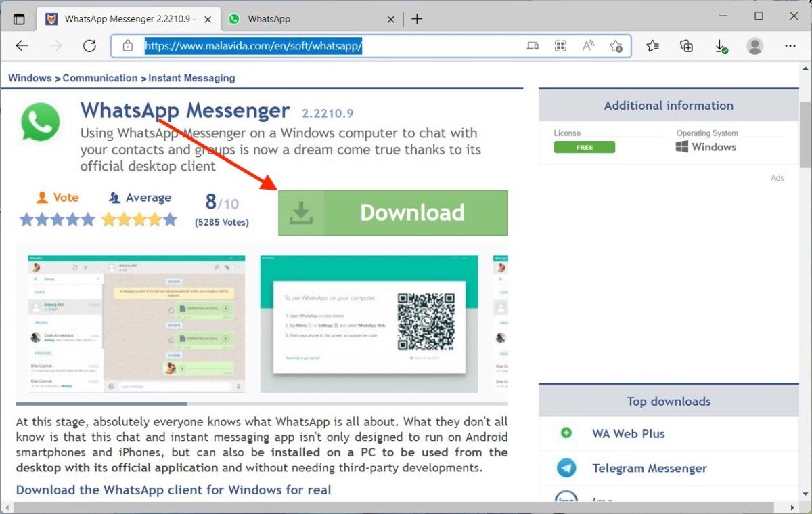Open the apps grid icon in address bar

click(x=560, y=46)
